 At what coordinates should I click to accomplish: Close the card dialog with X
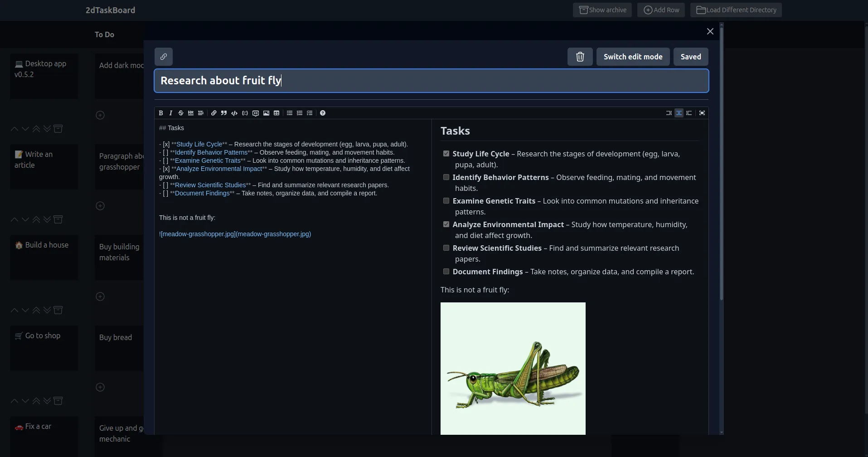click(710, 31)
